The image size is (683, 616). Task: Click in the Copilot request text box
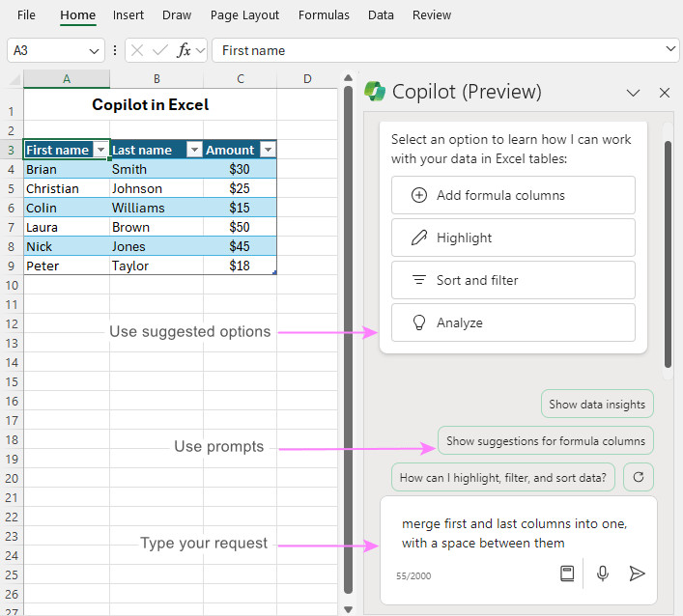(517, 533)
